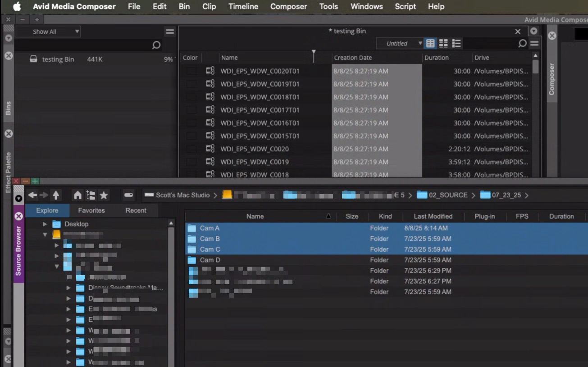Image resolution: width=588 pixels, height=367 pixels.
Task: Click the Cam D folder icon
Action: tap(191, 260)
